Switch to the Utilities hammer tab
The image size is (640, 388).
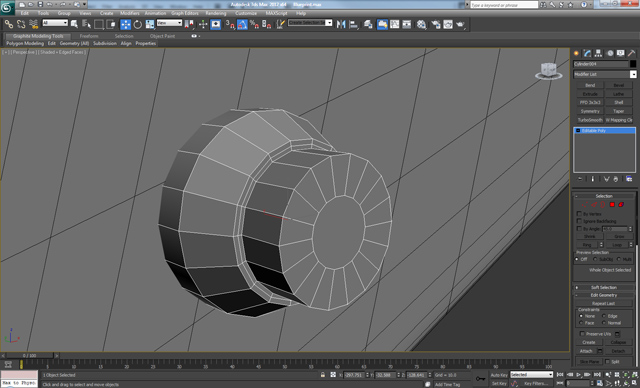tap(631, 53)
